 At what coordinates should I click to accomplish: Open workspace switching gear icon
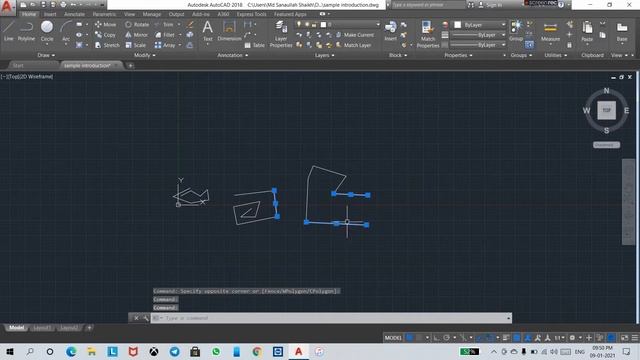[572, 338]
